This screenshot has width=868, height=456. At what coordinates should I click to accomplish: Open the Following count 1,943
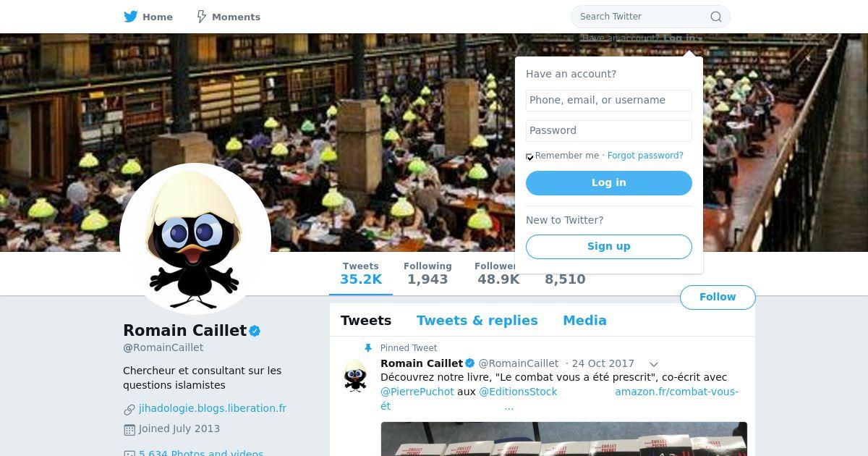pyautogui.click(x=427, y=274)
